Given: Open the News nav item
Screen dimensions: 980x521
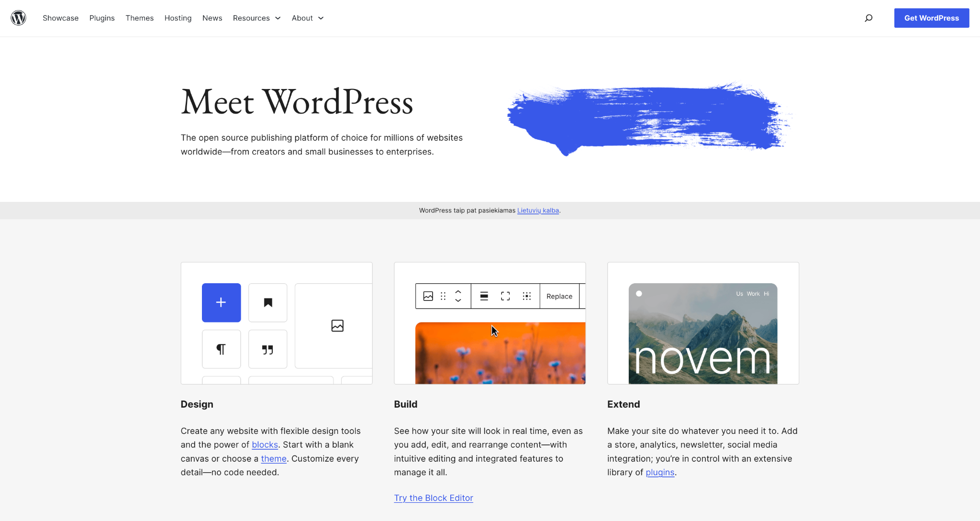Looking at the screenshot, I should tap(212, 18).
